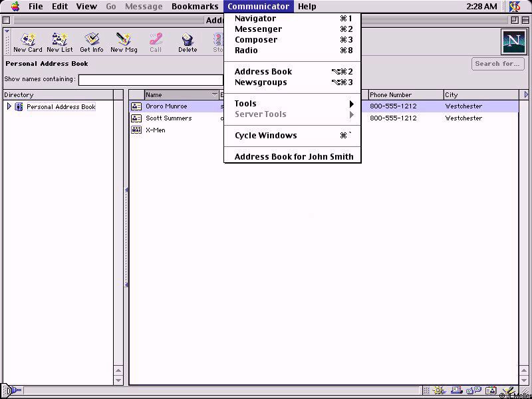Open Get Info for selected contact
The image size is (532, 399).
[x=92, y=43]
